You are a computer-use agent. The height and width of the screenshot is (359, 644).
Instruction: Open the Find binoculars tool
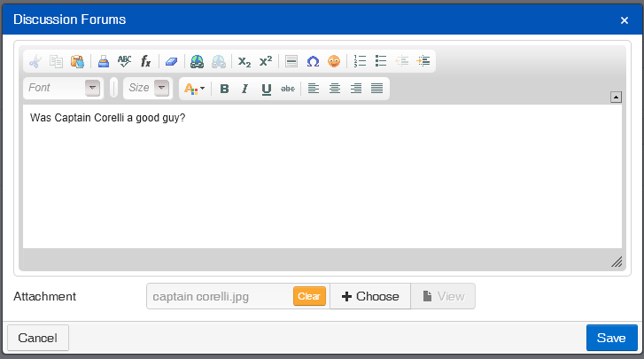[x=197, y=61]
